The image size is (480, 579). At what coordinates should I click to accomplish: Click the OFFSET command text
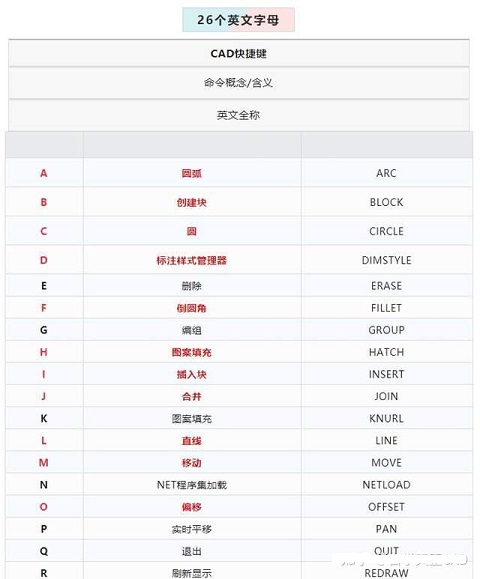pos(386,507)
